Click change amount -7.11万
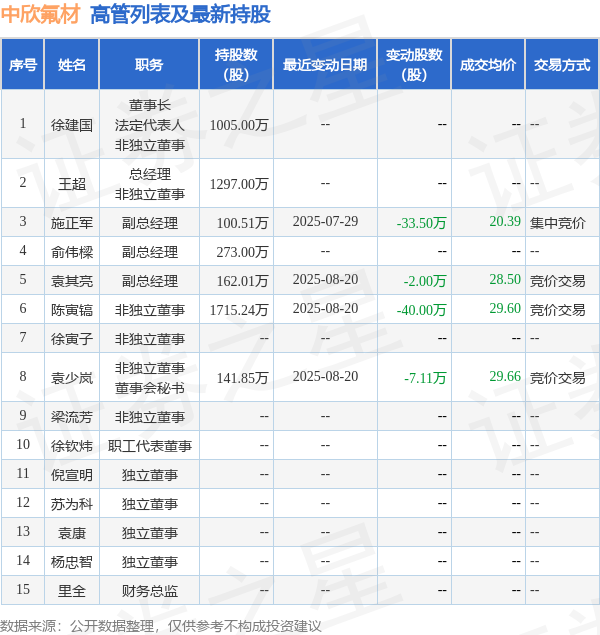The image size is (600, 635). (425, 378)
